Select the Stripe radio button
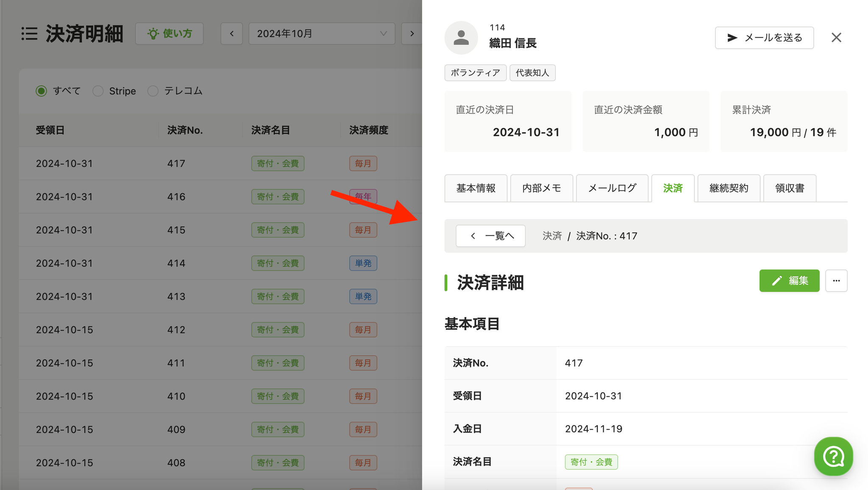Image resolution: width=868 pixels, height=490 pixels. click(98, 91)
